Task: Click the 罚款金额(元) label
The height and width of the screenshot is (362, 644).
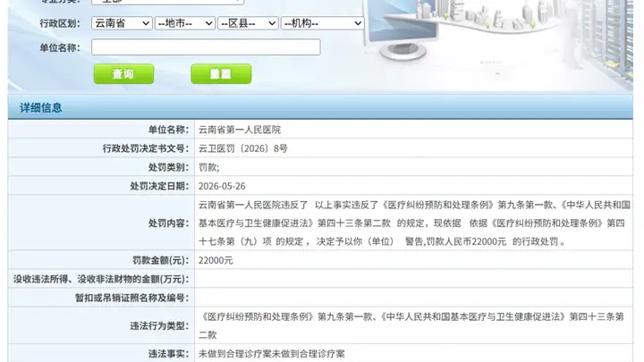Action: click(x=161, y=261)
